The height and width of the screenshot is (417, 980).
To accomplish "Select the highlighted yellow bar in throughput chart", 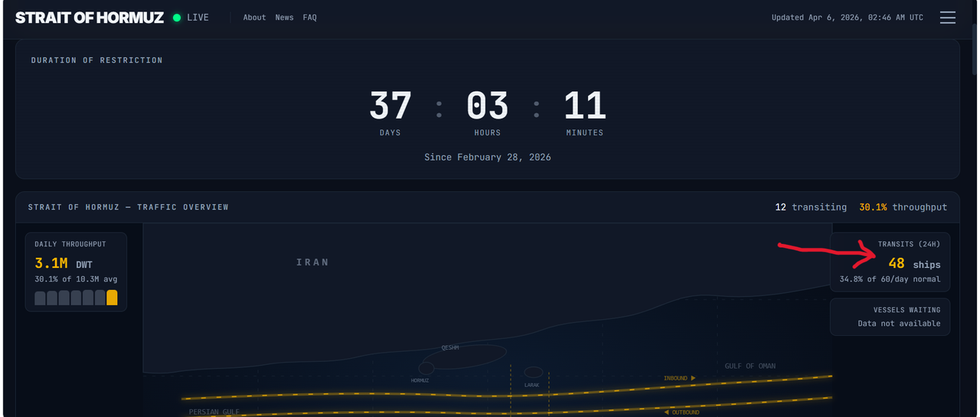I will 112,298.
